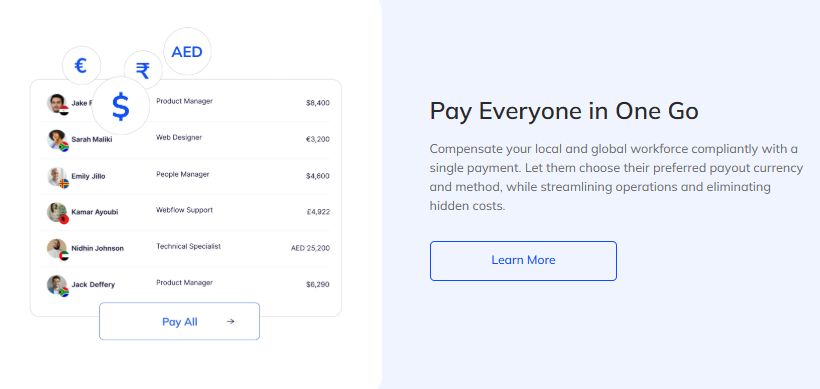Click the Euro currency circle icon
Viewport: 820px width, 389px height.
coord(81,65)
